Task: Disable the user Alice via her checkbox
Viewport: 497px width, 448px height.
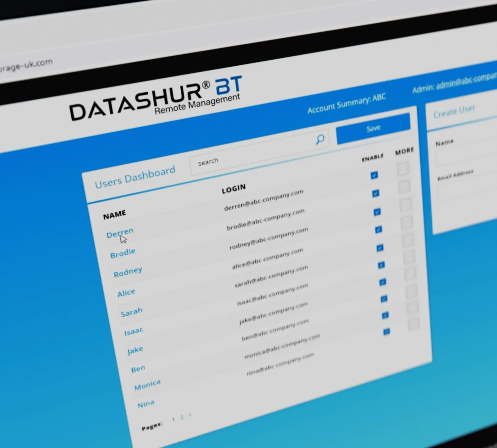Action: [378, 230]
